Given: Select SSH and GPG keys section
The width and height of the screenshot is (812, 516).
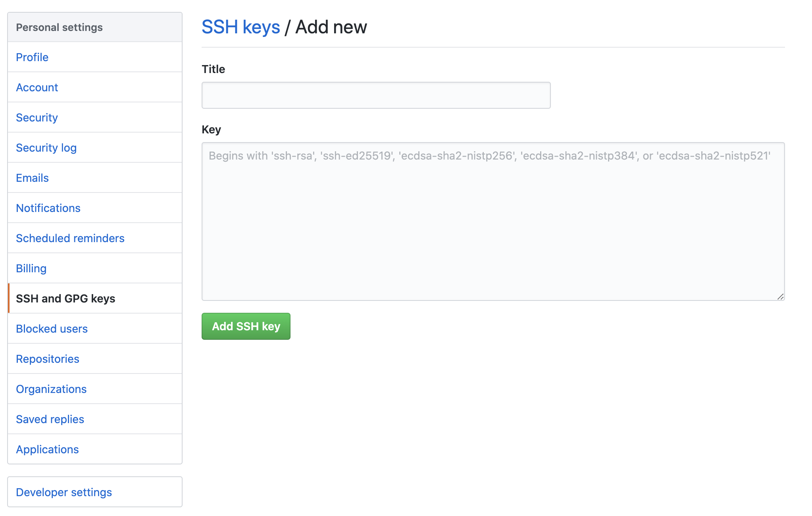Looking at the screenshot, I should (x=66, y=298).
